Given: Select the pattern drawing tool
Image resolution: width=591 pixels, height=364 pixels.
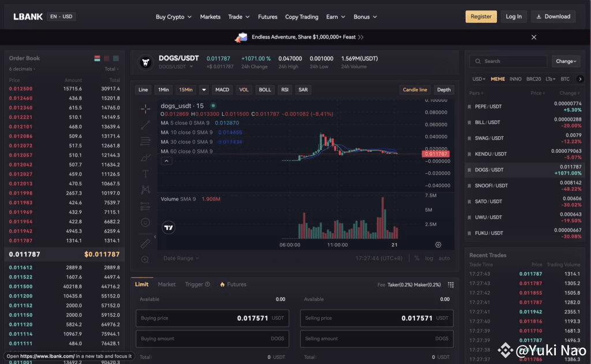Looking at the screenshot, I should coord(145,190).
